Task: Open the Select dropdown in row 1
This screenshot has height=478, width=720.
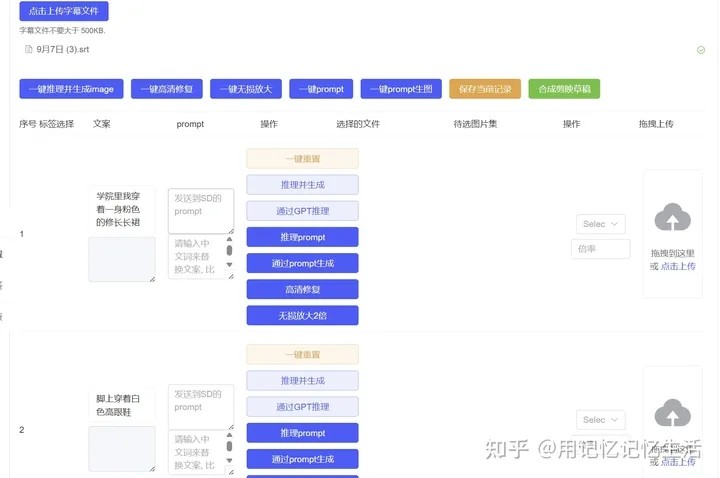Action: click(600, 224)
